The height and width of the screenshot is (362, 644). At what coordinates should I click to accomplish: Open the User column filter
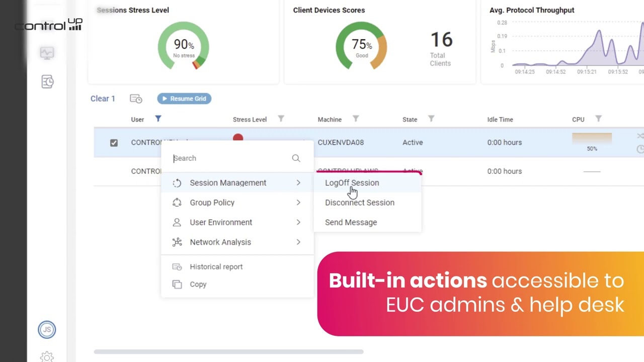pyautogui.click(x=158, y=119)
